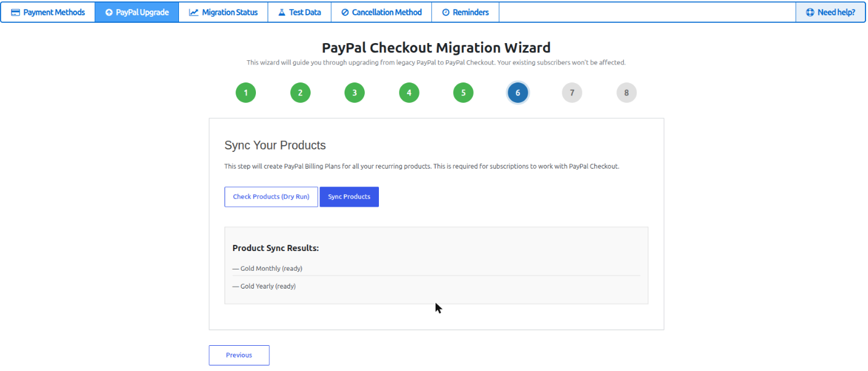This screenshot has width=868, height=371.
Task: Click the clock icon beside Reminders
Action: click(446, 12)
